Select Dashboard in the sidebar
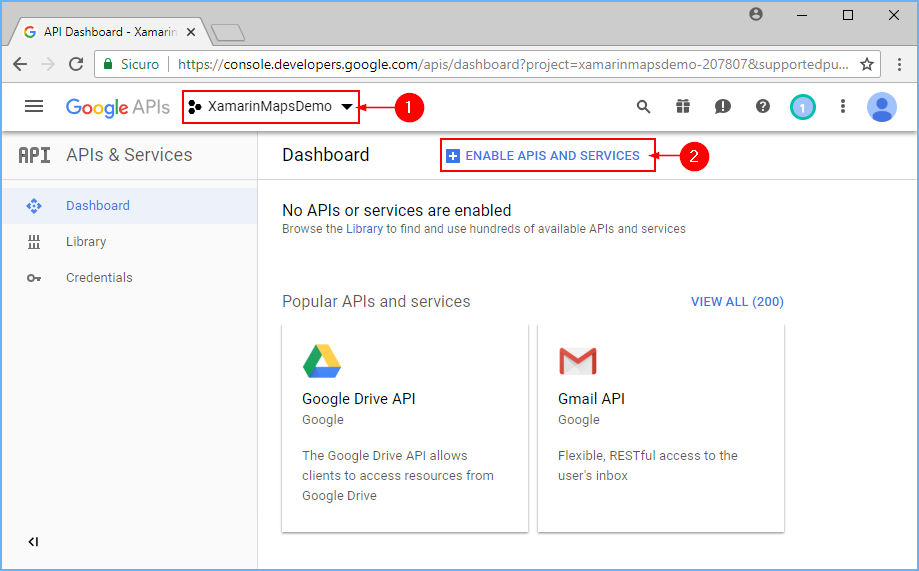The image size is (919, 571). click(x=130, y=206)
